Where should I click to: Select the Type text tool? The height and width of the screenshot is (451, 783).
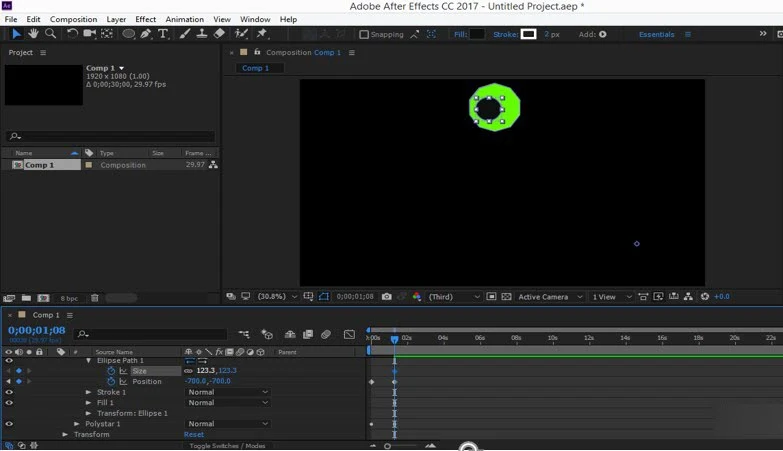[x=163, y=33]
